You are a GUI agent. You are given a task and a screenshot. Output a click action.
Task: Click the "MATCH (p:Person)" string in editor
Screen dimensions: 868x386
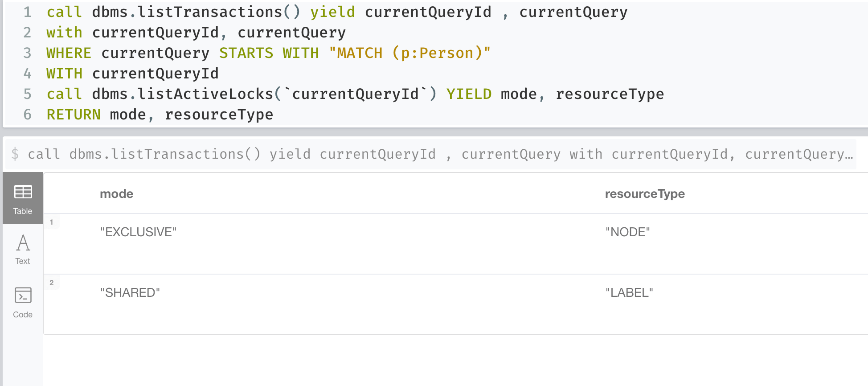409,53
